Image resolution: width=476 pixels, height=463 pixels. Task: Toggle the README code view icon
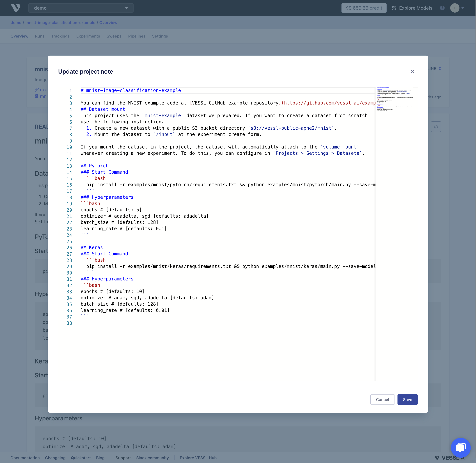(x=436, y=127)
